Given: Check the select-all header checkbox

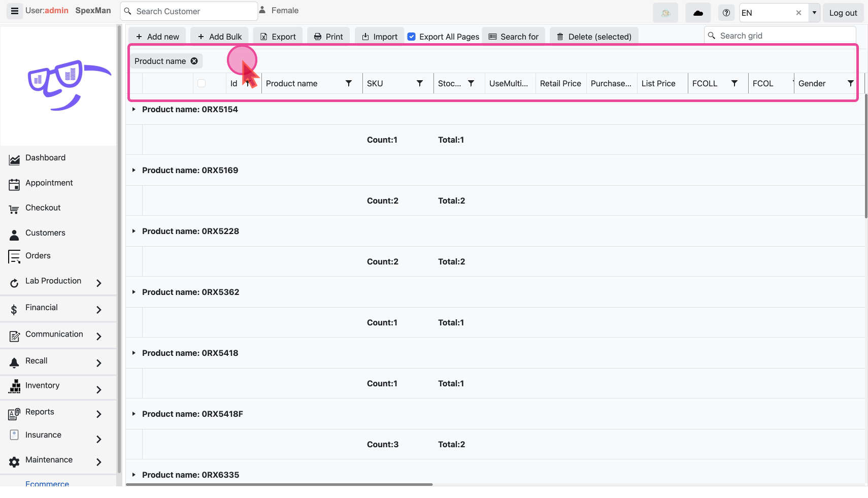Looking at the screenshot, I should [x=202, y=83].
